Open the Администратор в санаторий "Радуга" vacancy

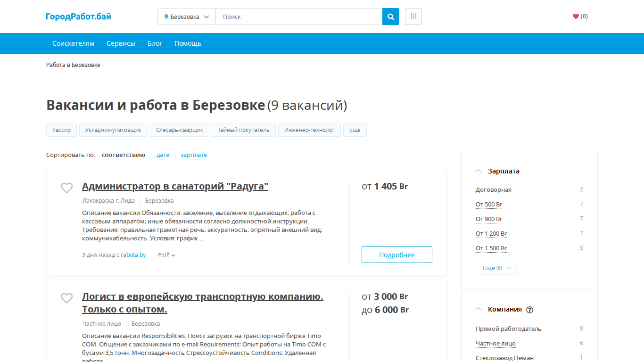175,186
